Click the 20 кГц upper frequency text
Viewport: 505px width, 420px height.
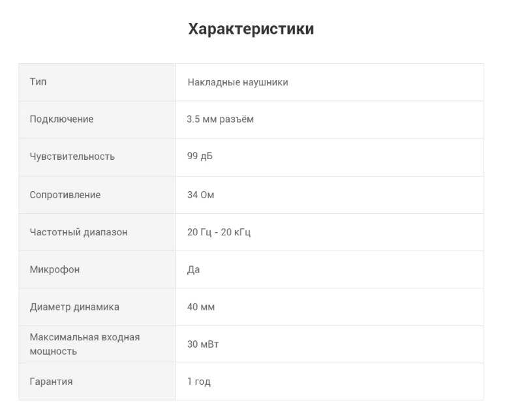(236, 232)
